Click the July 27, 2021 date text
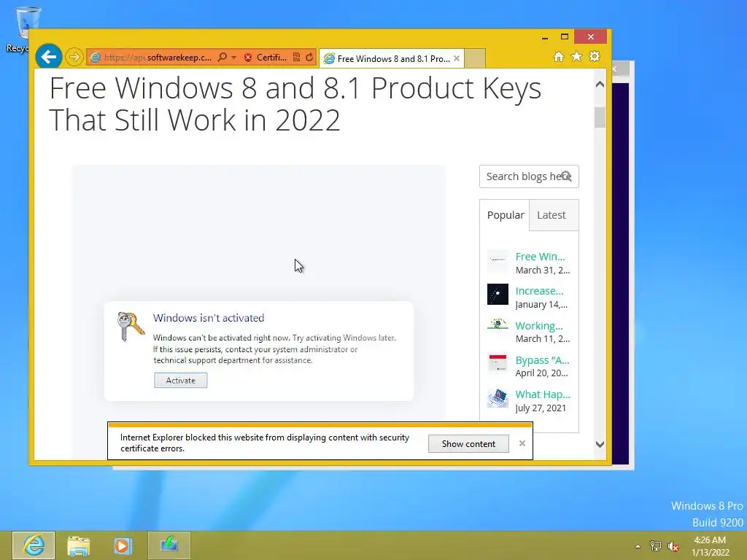747x560 pixels. [541, 408]
